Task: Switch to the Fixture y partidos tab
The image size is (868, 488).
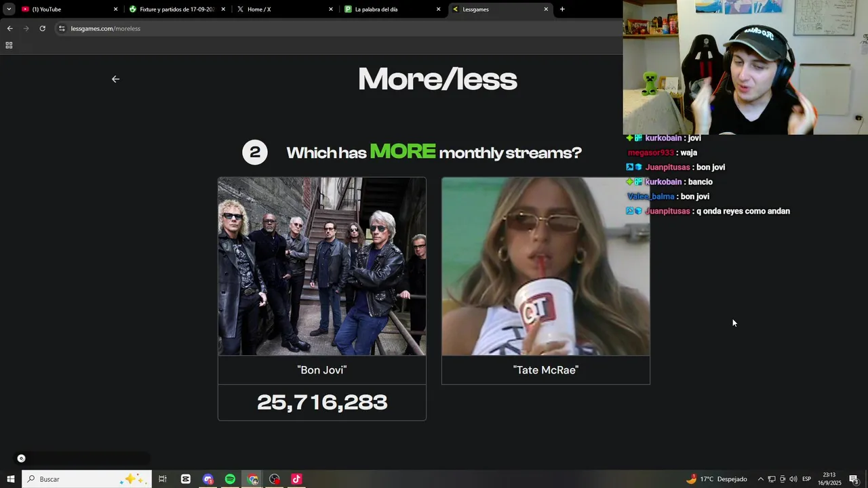Action: click(176, 9)
